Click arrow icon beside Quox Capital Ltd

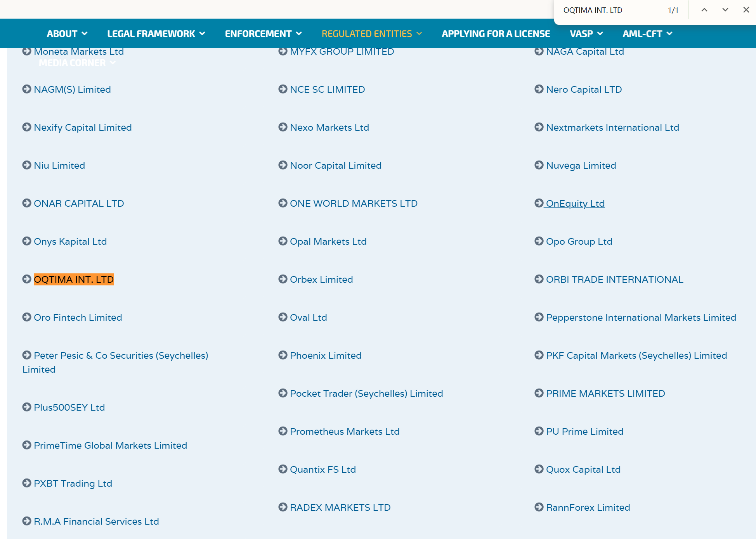[539, 469]
